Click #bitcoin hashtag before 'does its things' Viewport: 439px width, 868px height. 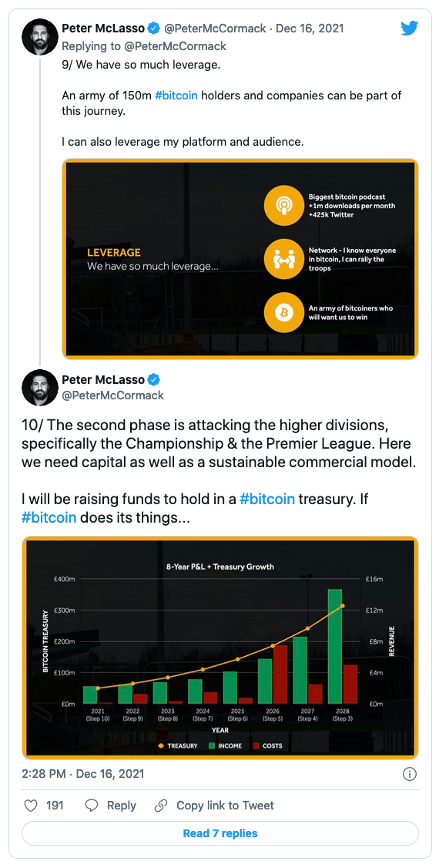(x=49, y=520)
